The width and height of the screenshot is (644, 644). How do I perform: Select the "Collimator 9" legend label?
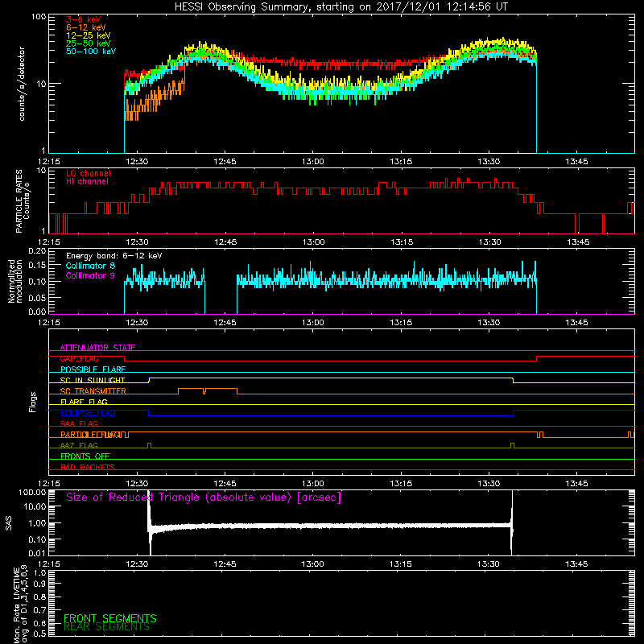pyautogui.click(x=90, y=275)
